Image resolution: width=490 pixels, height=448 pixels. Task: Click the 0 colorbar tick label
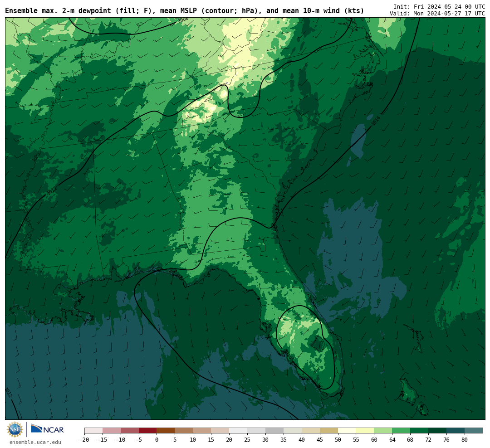[x=157, y=439]
